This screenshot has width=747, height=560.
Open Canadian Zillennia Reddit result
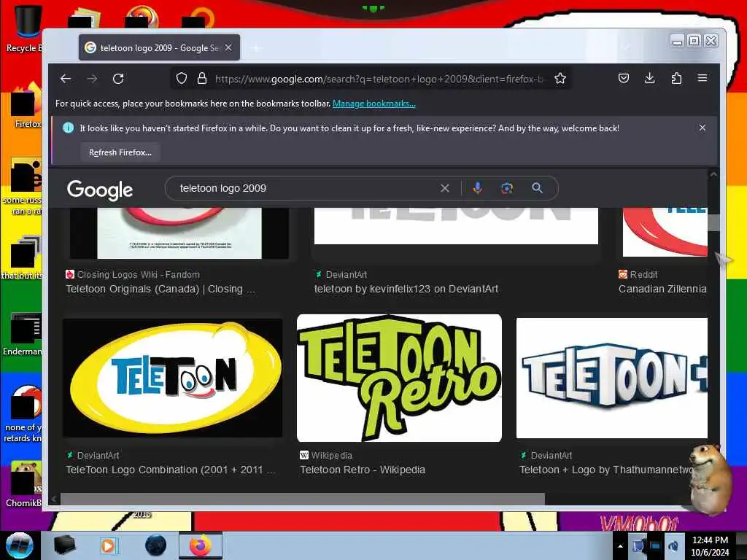[662, 289]
